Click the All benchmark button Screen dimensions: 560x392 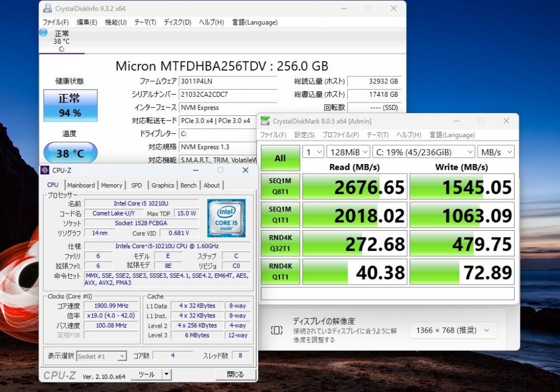[281, 158]
